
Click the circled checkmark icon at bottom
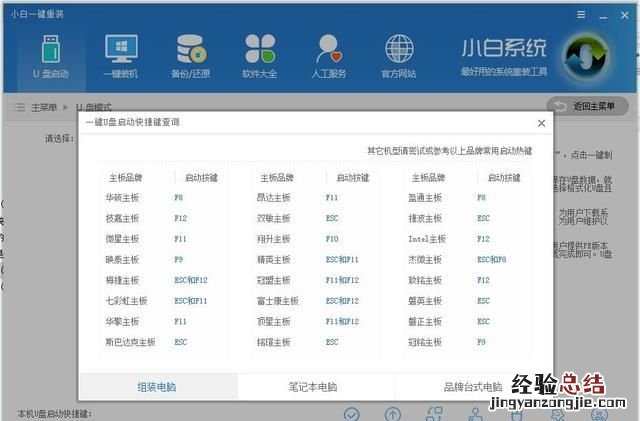(x=351, y=414)
